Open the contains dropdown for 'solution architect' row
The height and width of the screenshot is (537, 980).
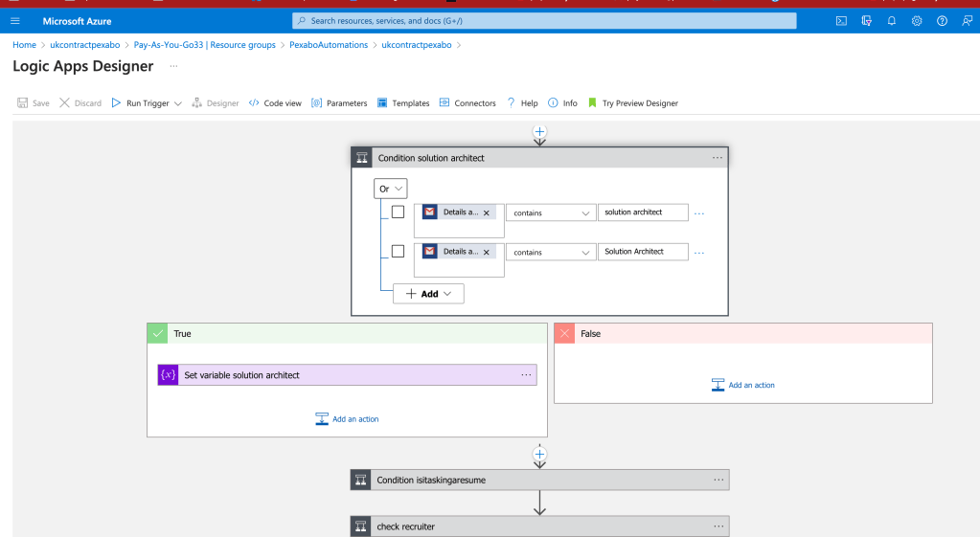click(551, 213)
